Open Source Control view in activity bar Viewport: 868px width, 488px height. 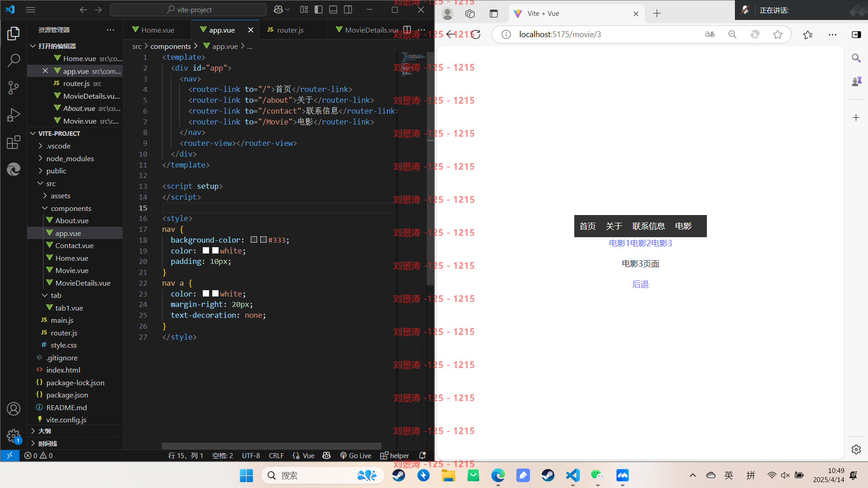[x=14, y=87]
